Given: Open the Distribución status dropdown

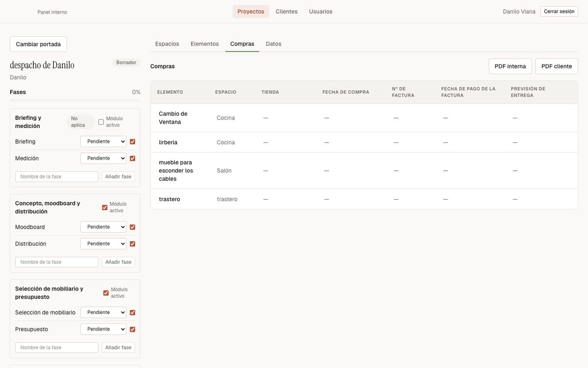Looking at the screenshot, I should (x=103, y=243).
